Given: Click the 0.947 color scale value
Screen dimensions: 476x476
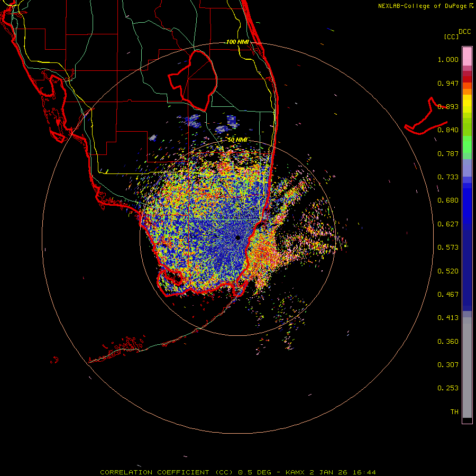Looking at the screenshot, I should [448, 83].
